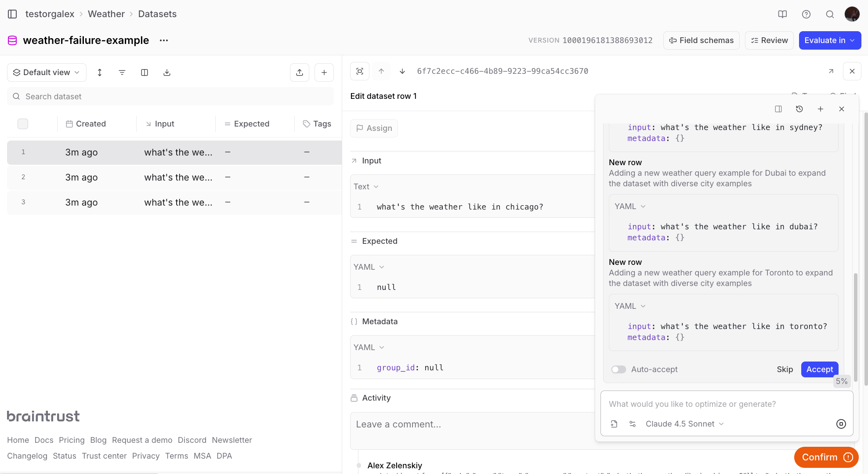The image size is (868, 474).
Task: Click the Expected column header
Action: [247, 124]
